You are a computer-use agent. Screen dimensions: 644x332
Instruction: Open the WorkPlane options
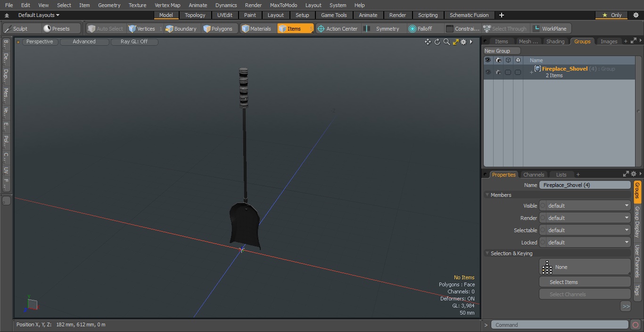pos(550,29)
